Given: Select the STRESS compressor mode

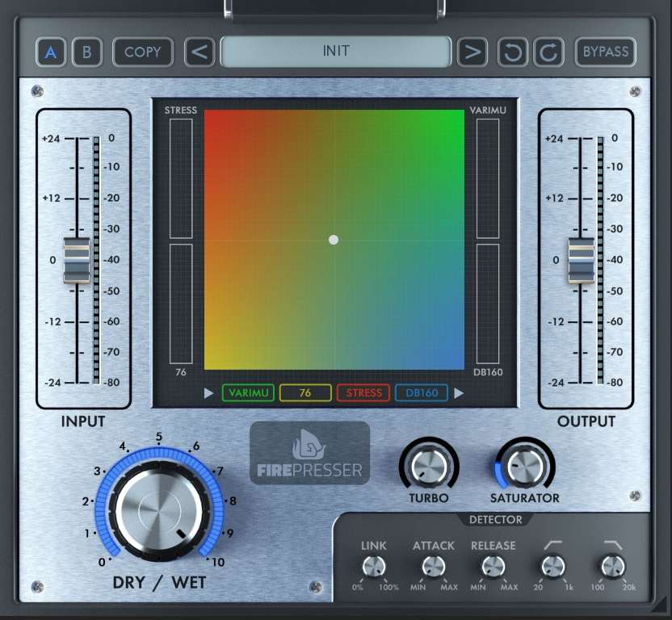Looking at the screenshot, I should (x=363, y=393).
